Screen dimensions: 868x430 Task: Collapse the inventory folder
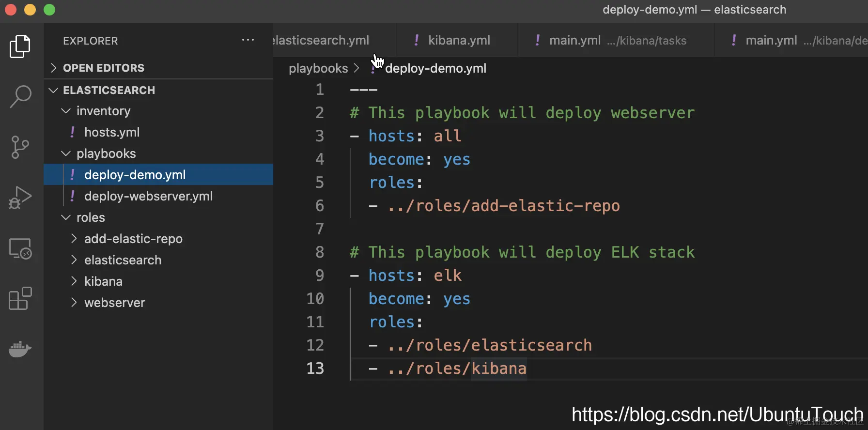pyautogui.click(x=158, y=111)
